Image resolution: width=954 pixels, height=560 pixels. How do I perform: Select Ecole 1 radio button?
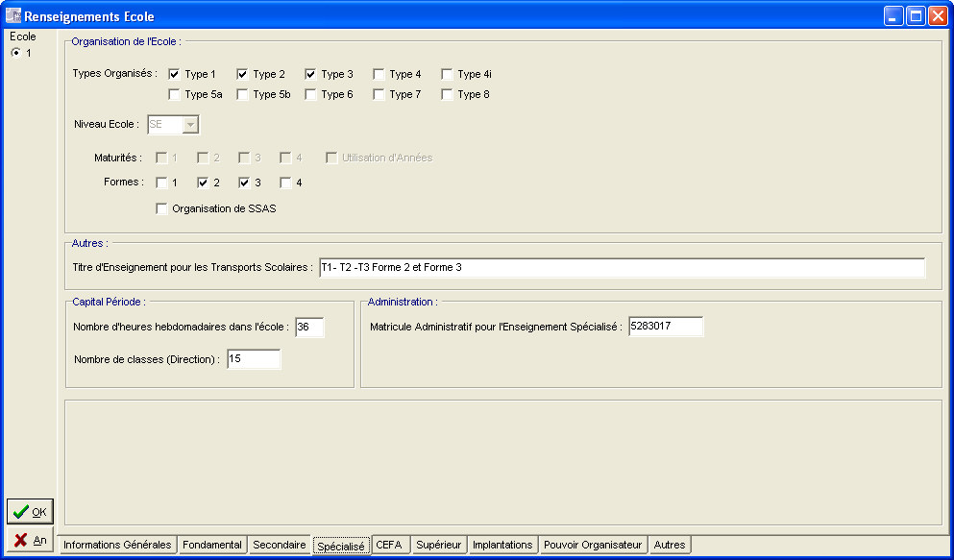(x=15, y=53)
